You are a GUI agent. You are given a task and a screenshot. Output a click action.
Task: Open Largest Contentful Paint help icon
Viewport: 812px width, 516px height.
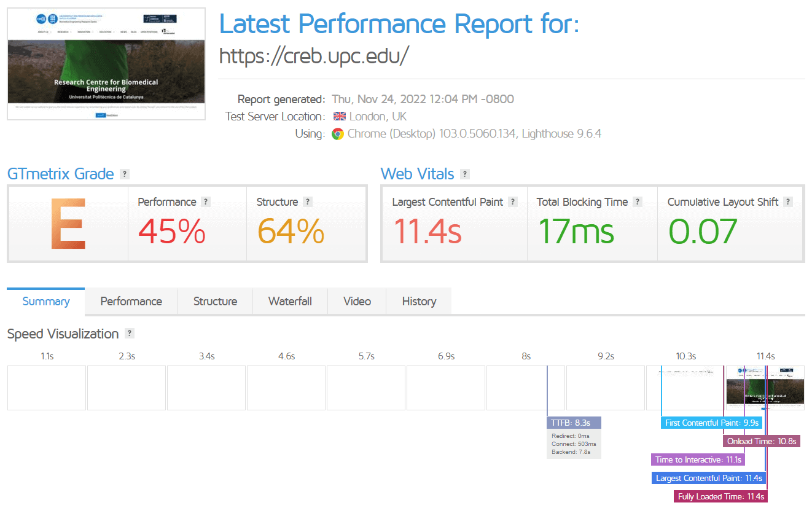(513, 202)
